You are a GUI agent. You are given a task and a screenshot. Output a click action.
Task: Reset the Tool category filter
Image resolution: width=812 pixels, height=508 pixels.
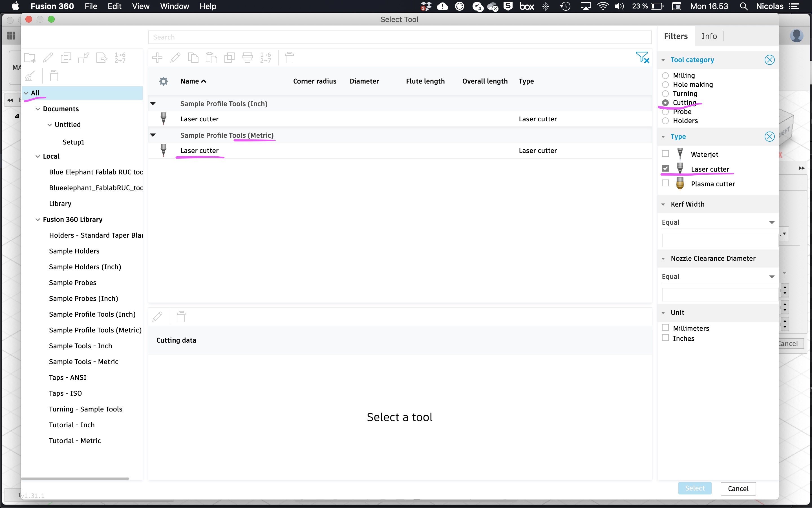coord(769,60)
